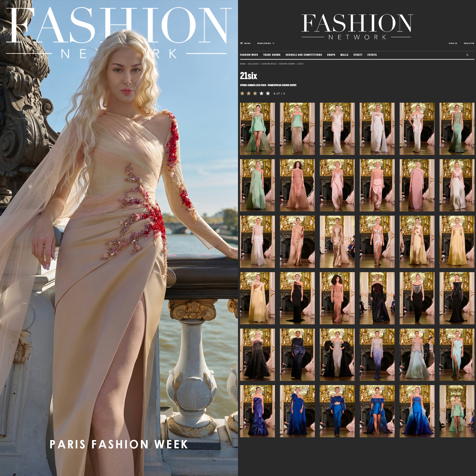Open Schools and Competitions tab
Image resolution: width=476 pixels, height=476 pixels.
coord(303,55)
